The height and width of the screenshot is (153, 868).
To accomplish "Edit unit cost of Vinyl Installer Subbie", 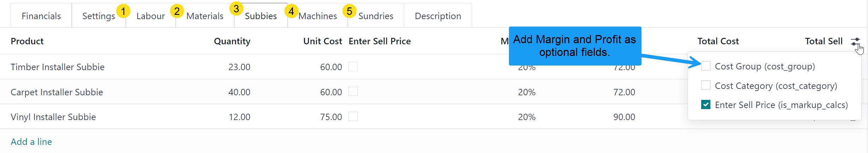I will pyautogui.click(x=331, y=117).
